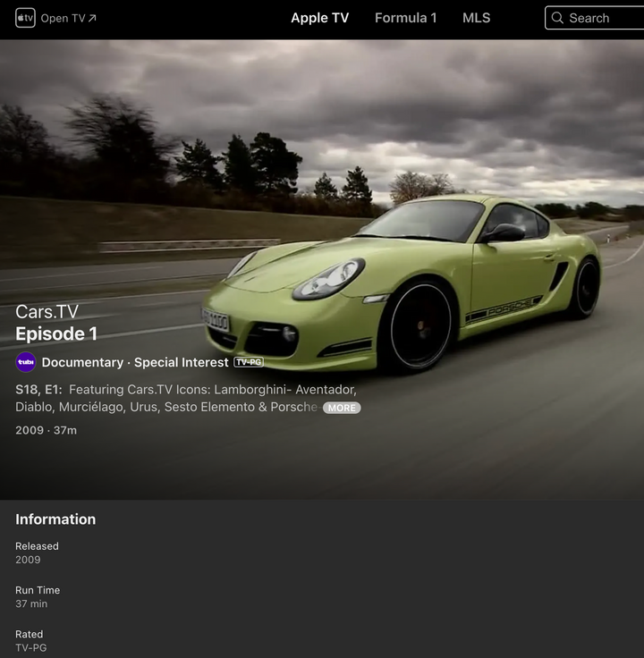The width and height of the screenshot is (644, 658).
Task: Click the TV-PG rating badge
Action: 249,362
